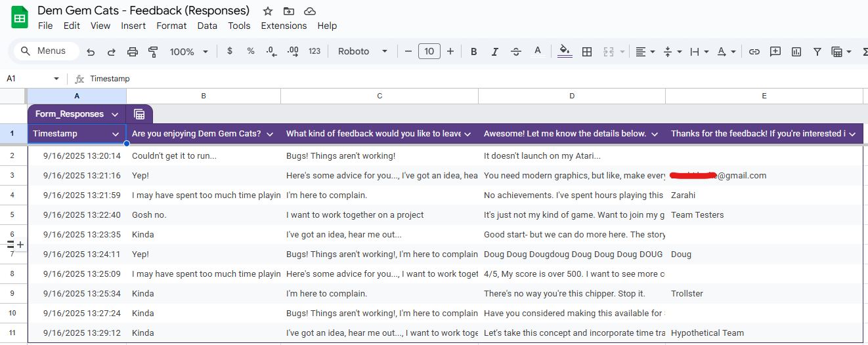Toggle strikethrough formatting
The height and width of the screenshot is (345, 868).
point(515,52)
